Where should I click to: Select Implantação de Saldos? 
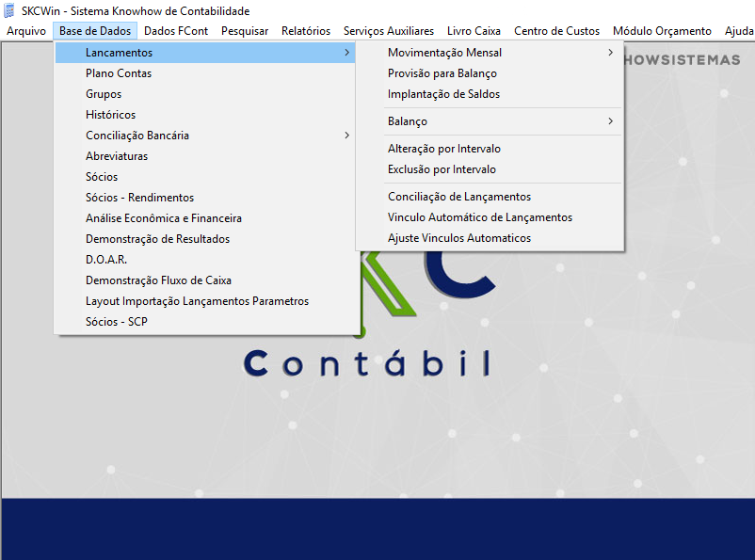[443, 94]
